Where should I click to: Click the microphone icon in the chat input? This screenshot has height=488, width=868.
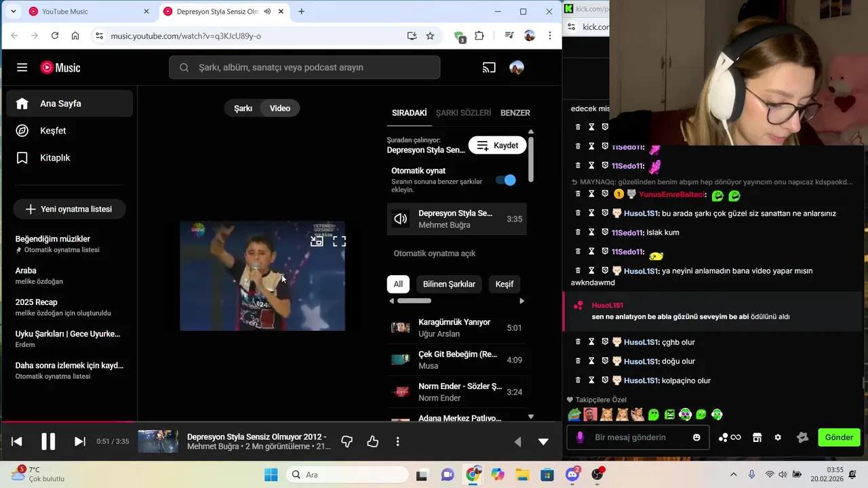pos(580,437)
